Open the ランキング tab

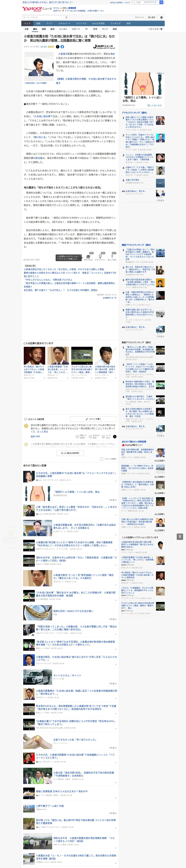click(x=115, y=24)
